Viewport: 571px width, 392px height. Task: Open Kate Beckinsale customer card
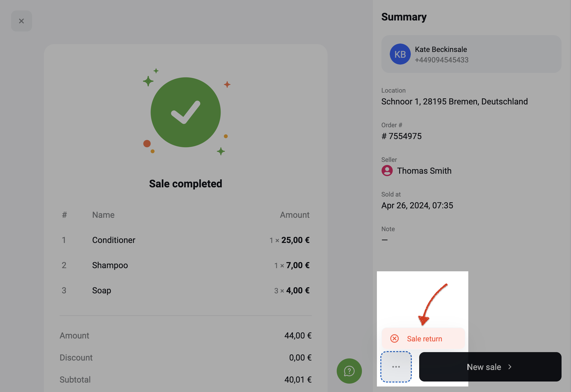[471, 54]
